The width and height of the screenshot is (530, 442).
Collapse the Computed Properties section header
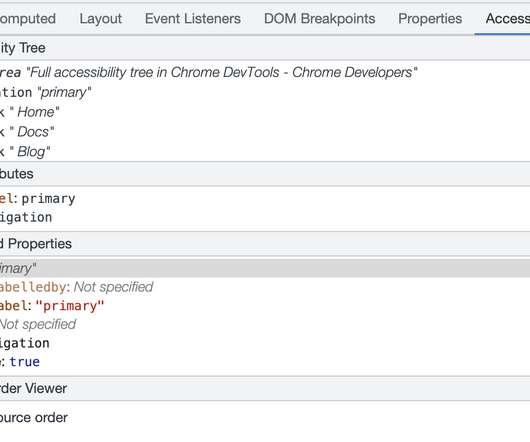(265, 244)
